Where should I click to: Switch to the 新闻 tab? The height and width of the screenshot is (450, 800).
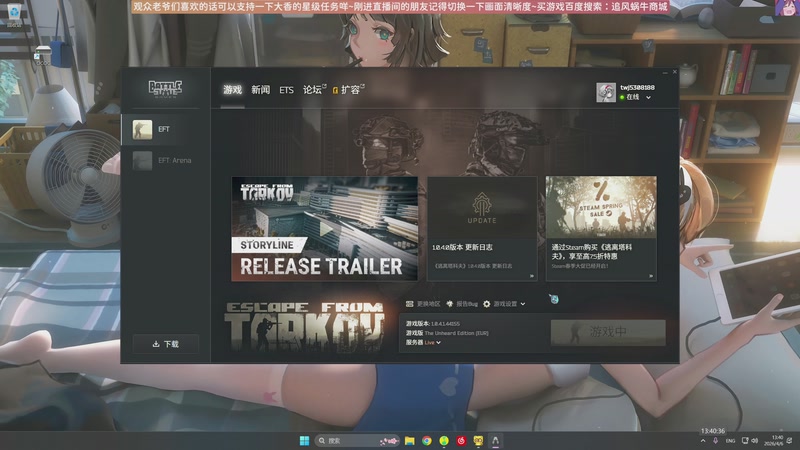coord(261,90)
